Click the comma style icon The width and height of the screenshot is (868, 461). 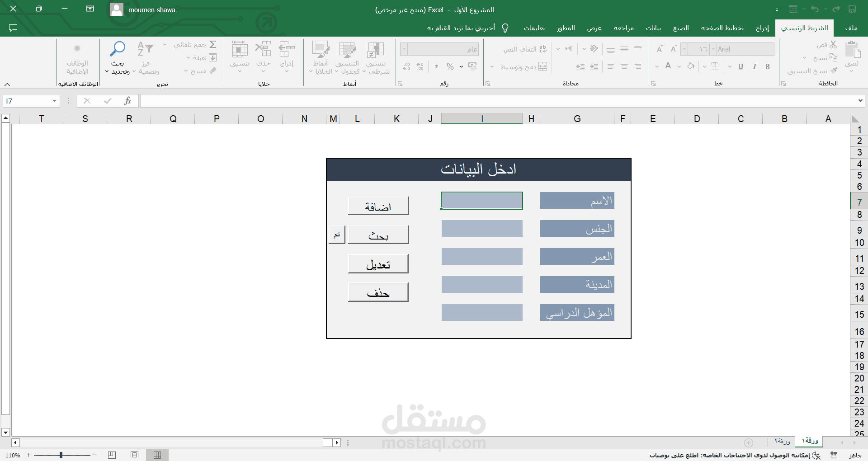tap(436, 66)
